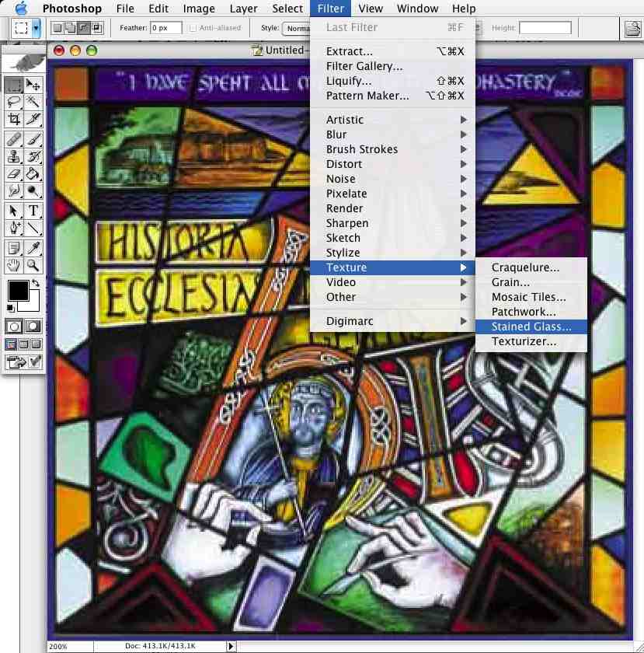This screenshot has width=644, height=653.
Task: Click the foreground color swatch
Action: click(x=19, y=290)
